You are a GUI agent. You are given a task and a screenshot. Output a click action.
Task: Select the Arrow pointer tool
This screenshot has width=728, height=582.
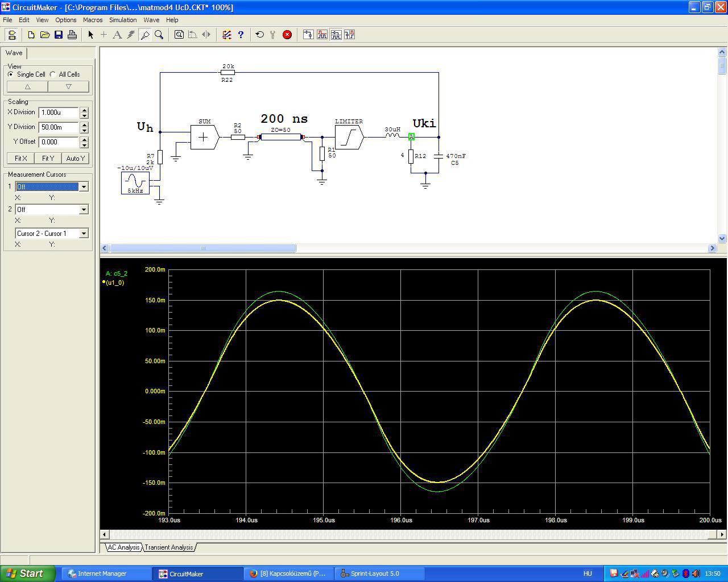click(90, 35)
